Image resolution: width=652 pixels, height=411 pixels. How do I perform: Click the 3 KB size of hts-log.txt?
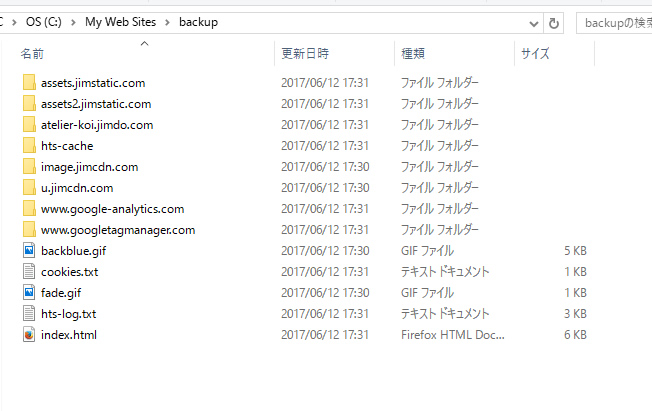(x=575, y=314)
